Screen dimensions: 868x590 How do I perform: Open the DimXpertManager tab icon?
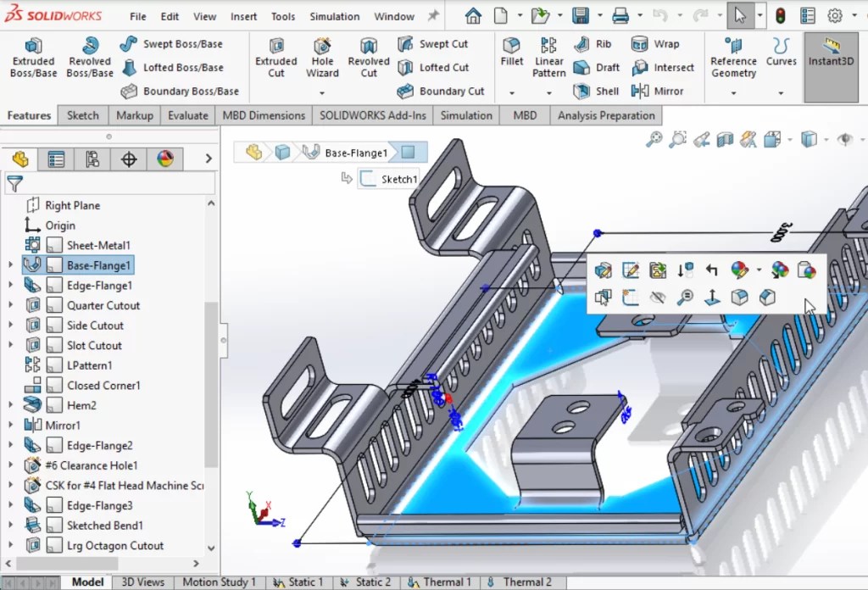pyautogui.click(x=129, y=159)
